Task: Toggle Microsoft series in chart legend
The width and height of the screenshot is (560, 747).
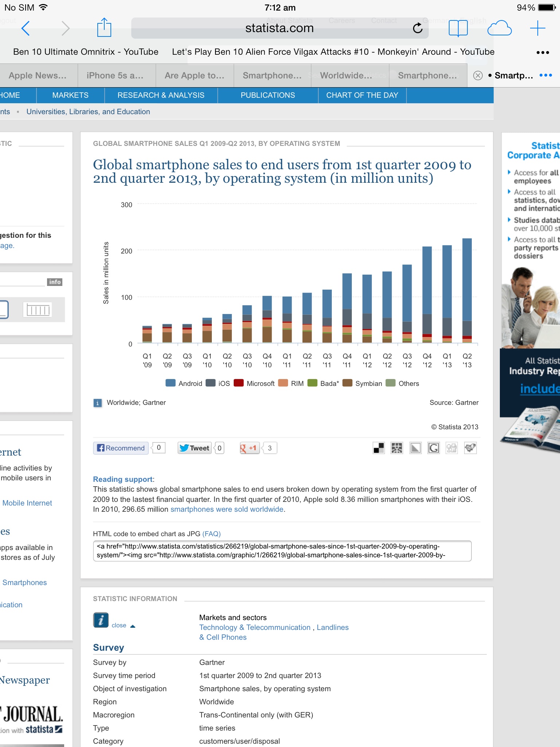Action: coord(254,383)
